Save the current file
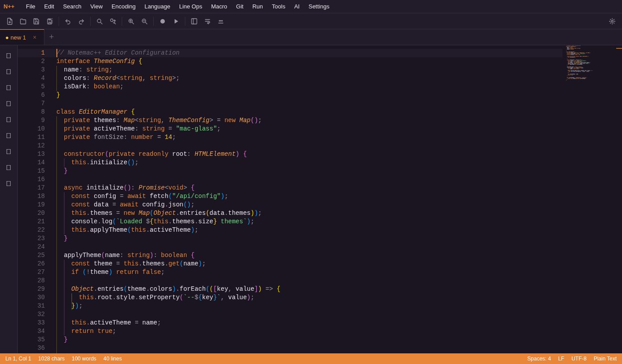This screenshot has width=622, height=364. [x=36, y=21]
